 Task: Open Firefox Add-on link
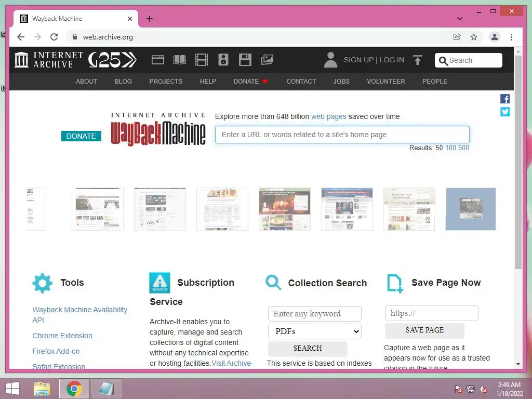coord(56,351)
